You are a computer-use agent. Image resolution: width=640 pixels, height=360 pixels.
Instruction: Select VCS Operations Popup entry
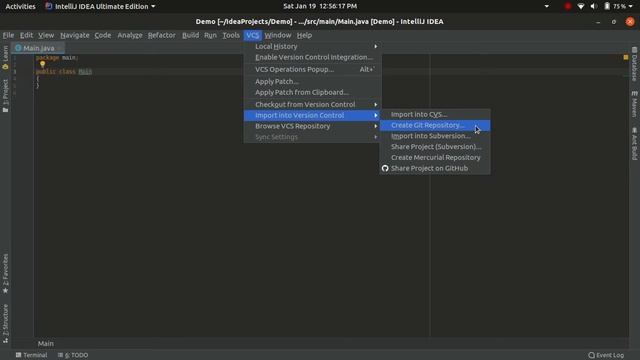pyautogui.click(x=313, y=69)
